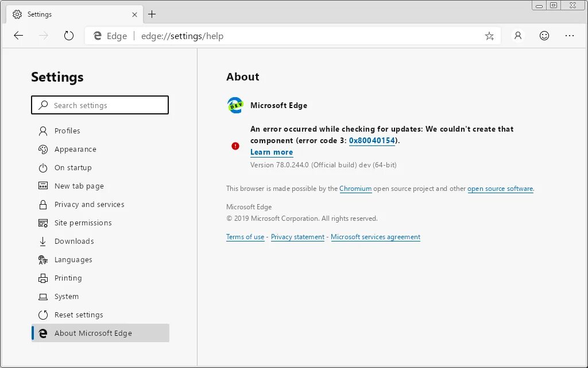Click the settings gear icon on tab
The image size is (588, 368).
(x=17, y=14)
